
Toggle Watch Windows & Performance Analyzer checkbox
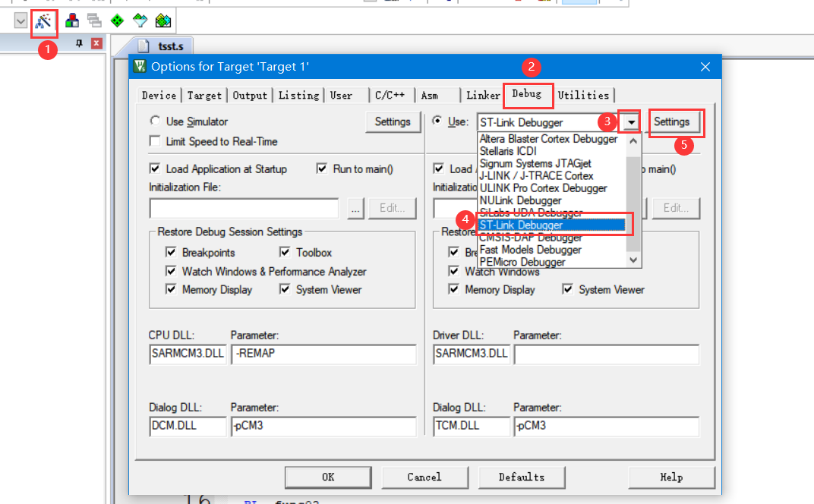171,271
